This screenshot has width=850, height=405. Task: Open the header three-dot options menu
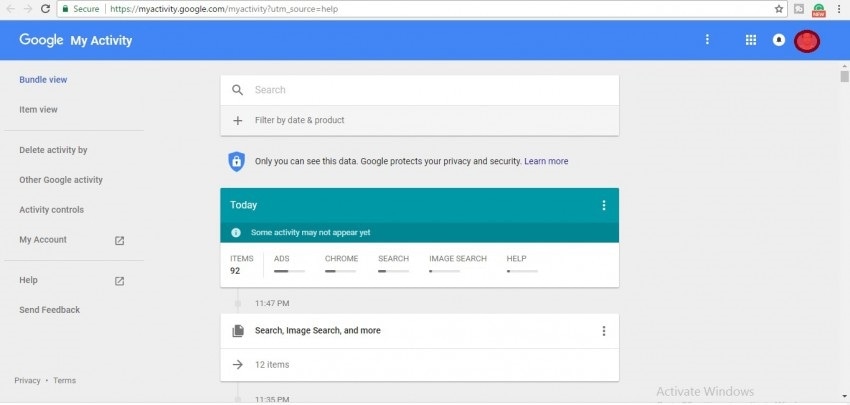(x=707, y=40)
